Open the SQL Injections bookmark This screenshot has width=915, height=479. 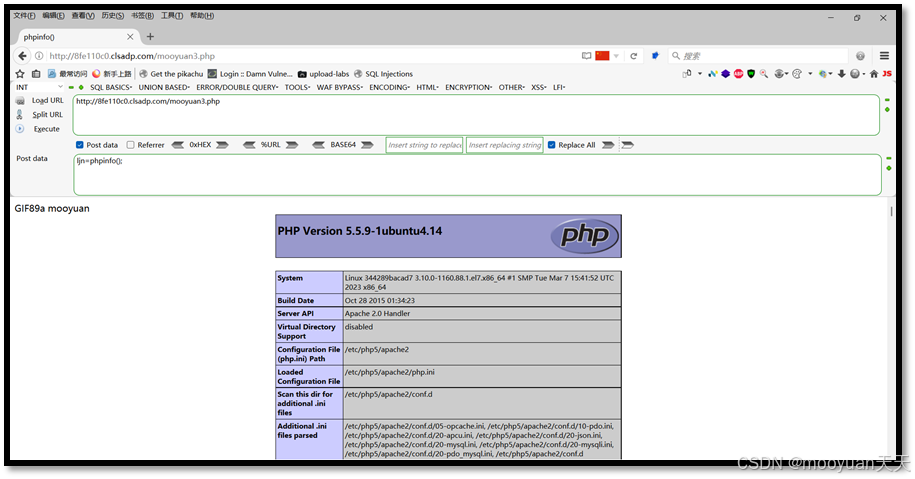pos(383,74)
